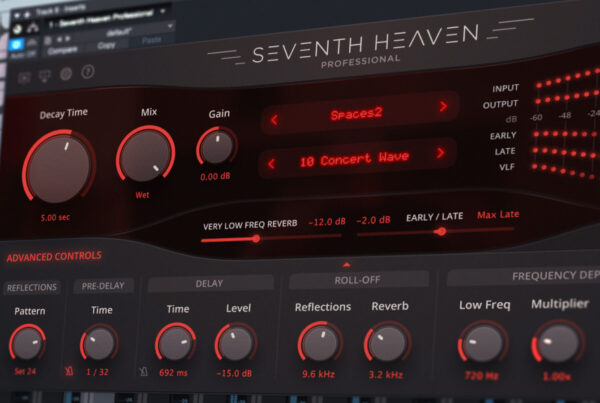600x403 pixels.
Task: Click the leftmost square icon in plugin header
Action: coord(24,78)
